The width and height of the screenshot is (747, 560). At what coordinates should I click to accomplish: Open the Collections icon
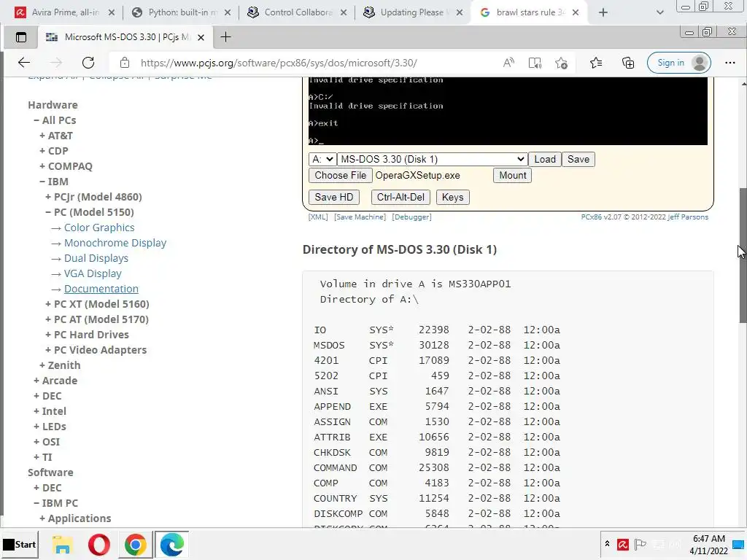tap(628, 63)
